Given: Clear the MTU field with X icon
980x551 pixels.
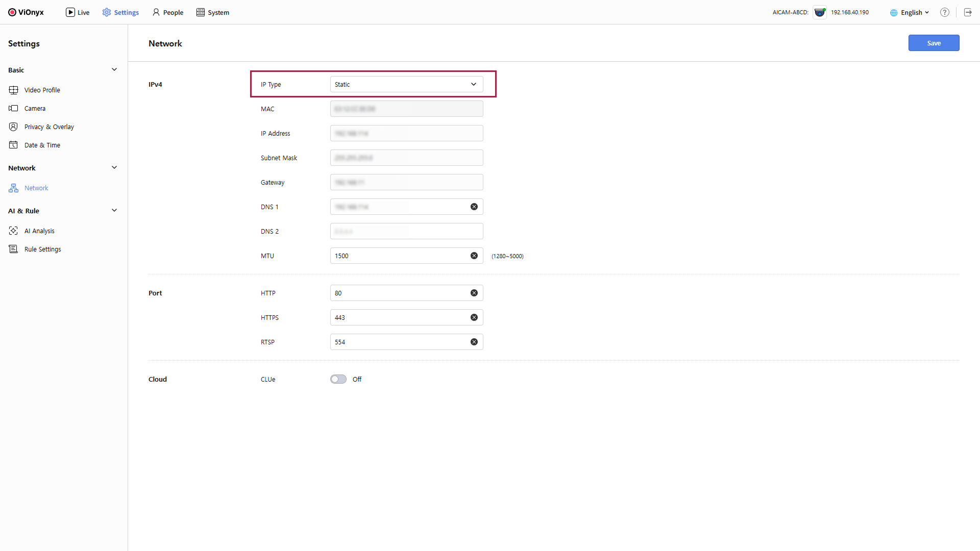Looking at the screenshot, I should tap(474, 256).
